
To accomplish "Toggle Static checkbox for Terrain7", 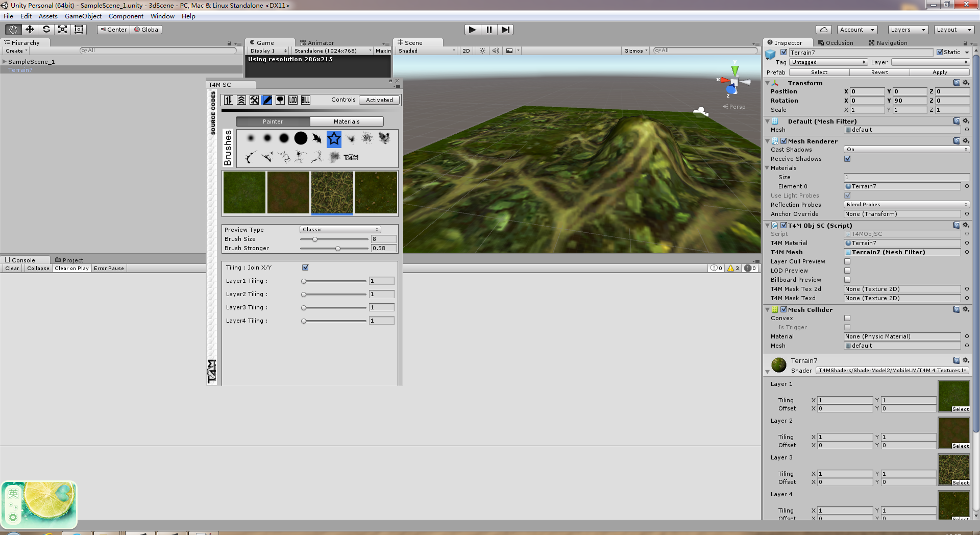I will pos(940,52).
